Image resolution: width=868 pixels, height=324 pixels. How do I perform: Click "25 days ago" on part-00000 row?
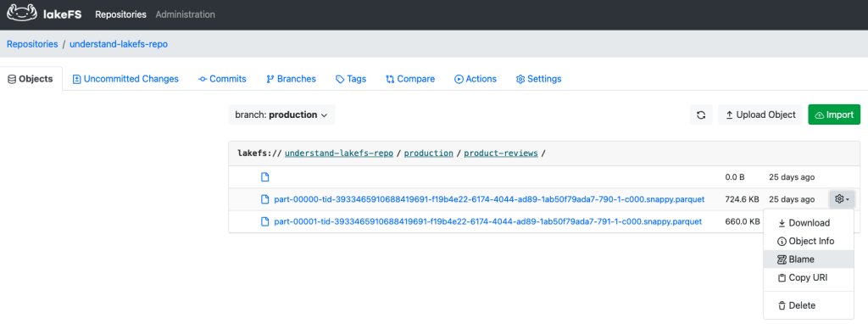pos(792,199)
